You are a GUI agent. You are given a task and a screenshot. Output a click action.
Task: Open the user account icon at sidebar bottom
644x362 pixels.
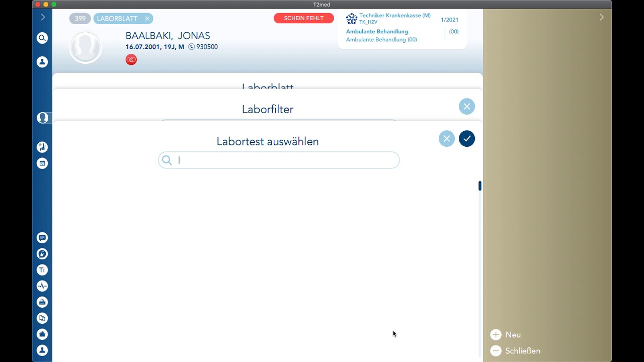click(x=42, y=350)
